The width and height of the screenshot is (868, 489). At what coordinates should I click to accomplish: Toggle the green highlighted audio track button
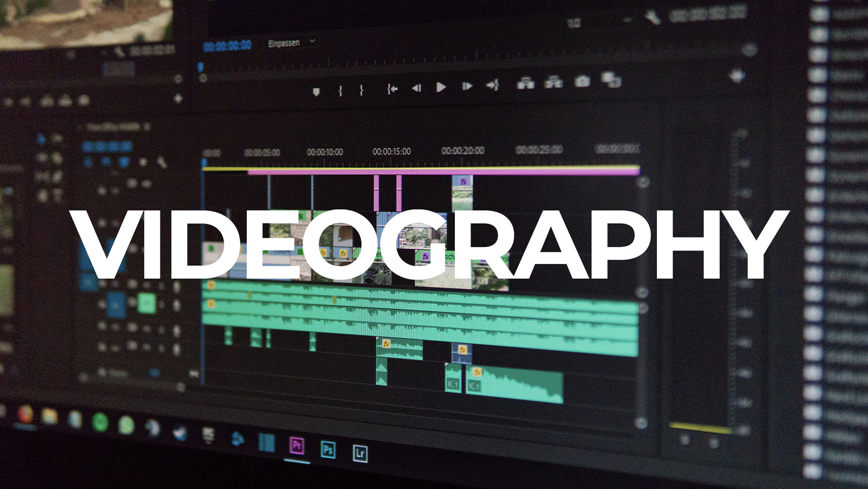point(146,303)
